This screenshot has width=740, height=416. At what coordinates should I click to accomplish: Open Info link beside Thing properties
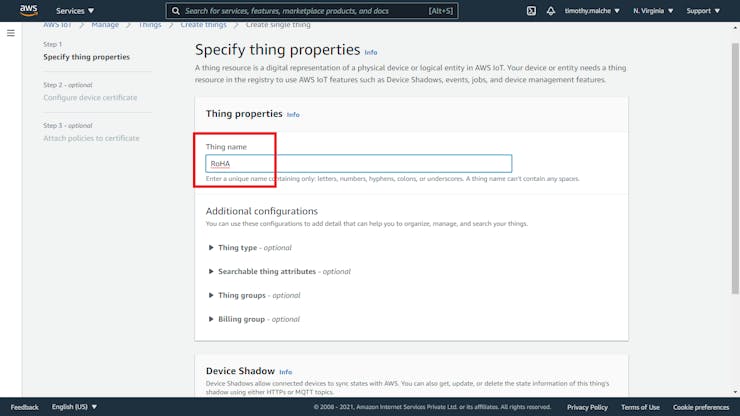(293, 115)
